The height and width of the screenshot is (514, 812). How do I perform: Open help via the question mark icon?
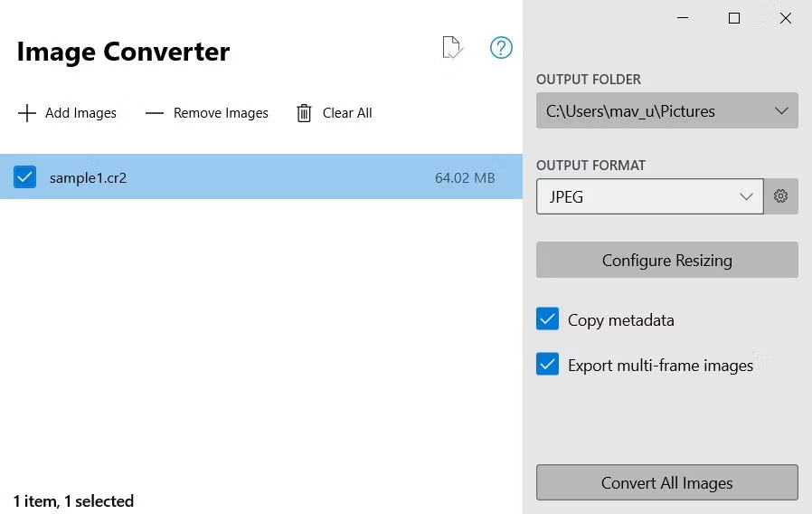click(501, 48)
